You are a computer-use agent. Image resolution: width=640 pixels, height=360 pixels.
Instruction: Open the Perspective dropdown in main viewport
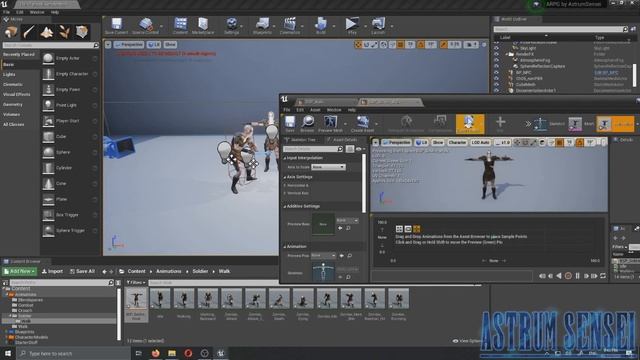coord(129,44)
